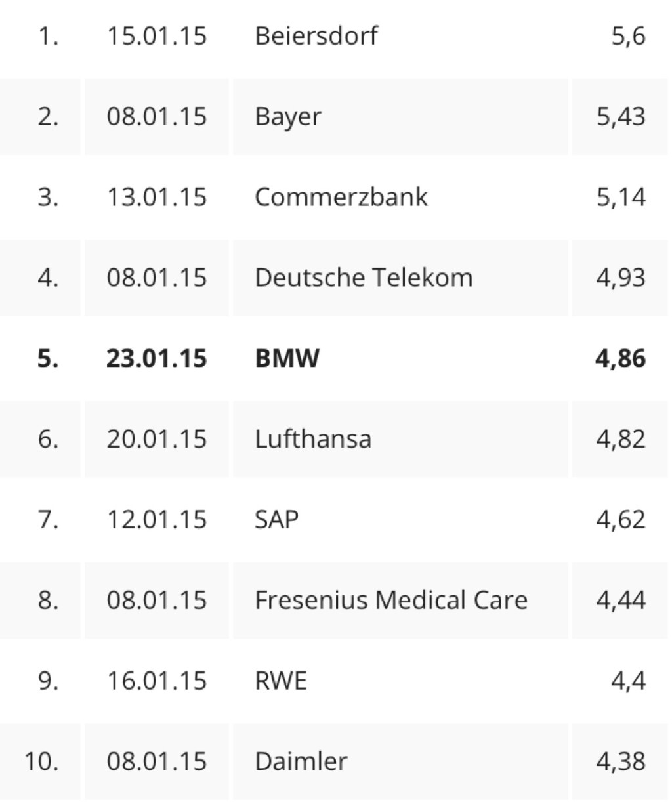Click the Lufthansa company name
672x802 pixels.
[313, 438]
